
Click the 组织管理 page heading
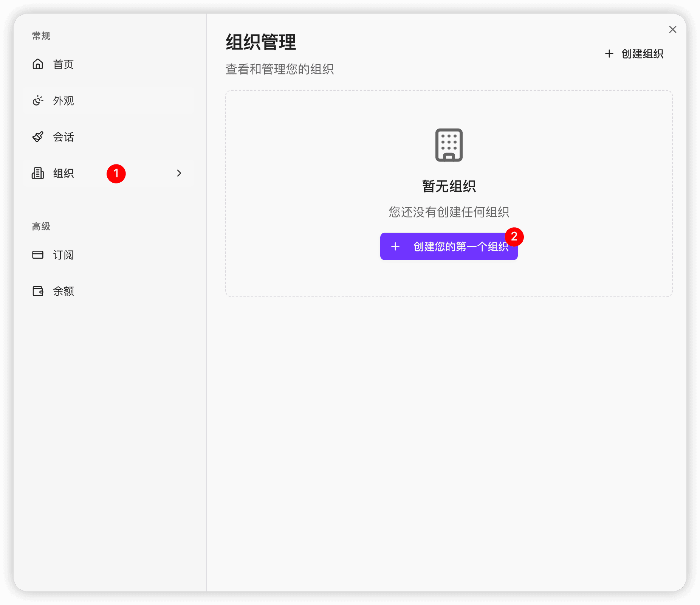261,43
